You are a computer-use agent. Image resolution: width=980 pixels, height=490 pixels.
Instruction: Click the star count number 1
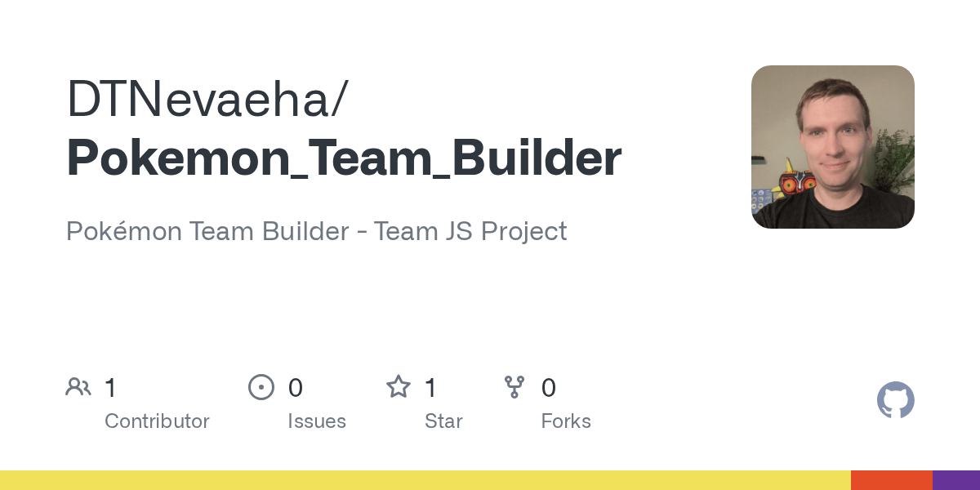point(430,387)
